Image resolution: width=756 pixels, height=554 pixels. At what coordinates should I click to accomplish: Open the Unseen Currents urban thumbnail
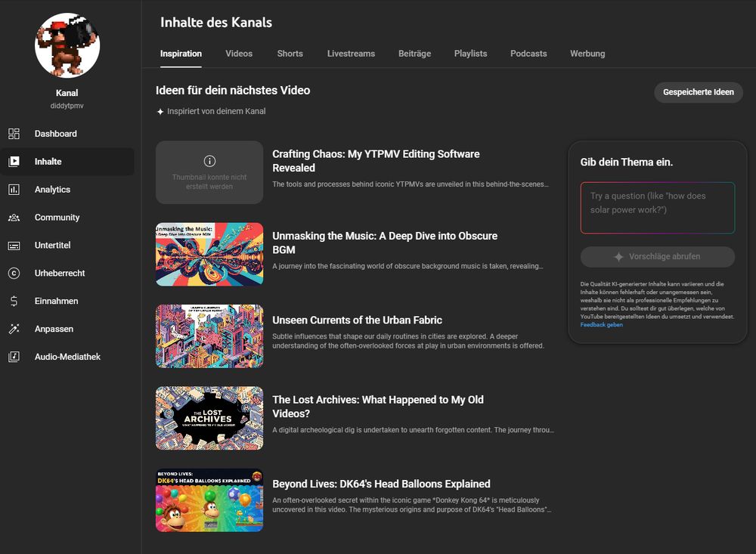tap(209, 336)
